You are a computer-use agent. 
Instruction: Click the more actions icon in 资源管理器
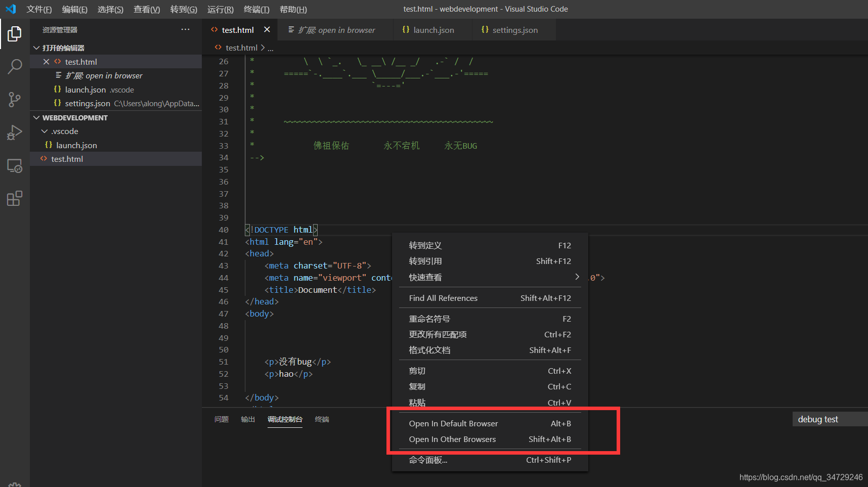point(185,29)
